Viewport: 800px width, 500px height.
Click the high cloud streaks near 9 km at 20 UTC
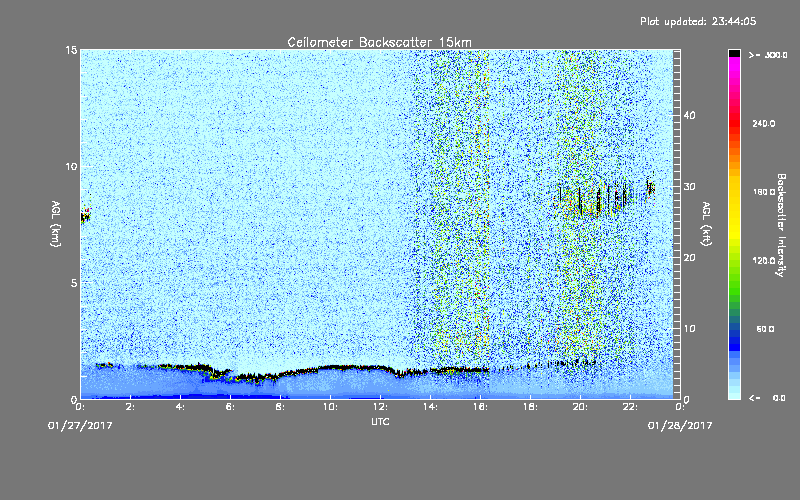(594, 198)
